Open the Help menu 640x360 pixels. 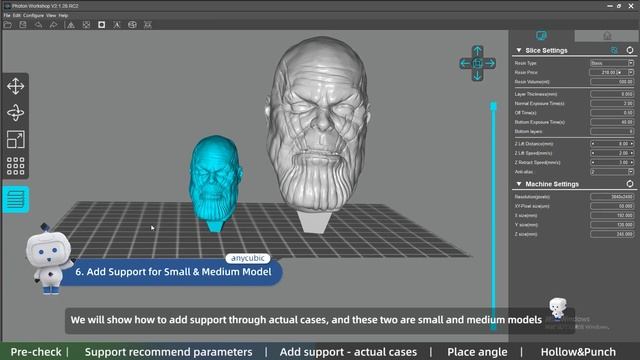tap(63, 16)
